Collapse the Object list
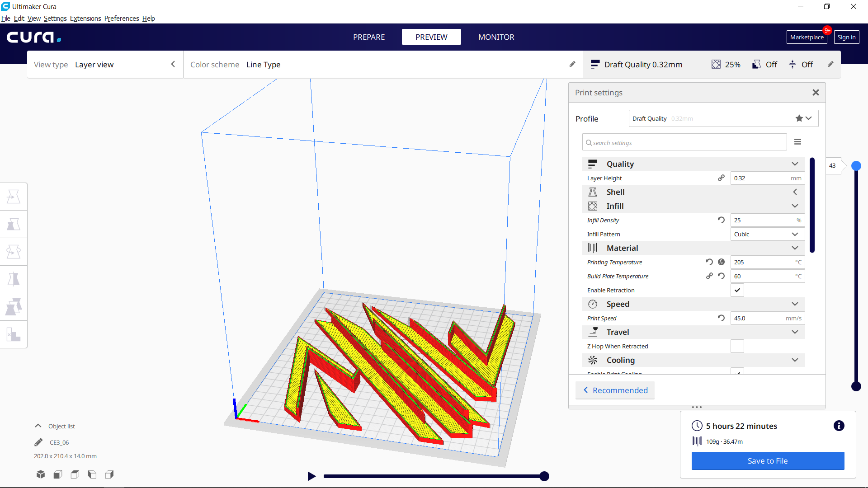The height and width of the screenshot is (488, 868). [38, 426]
